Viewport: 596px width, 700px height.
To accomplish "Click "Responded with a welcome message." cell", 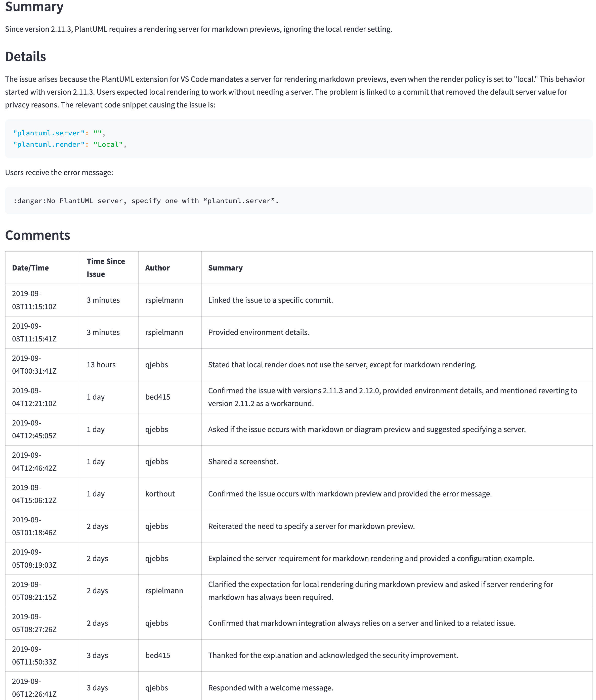I will pos(271,687).
